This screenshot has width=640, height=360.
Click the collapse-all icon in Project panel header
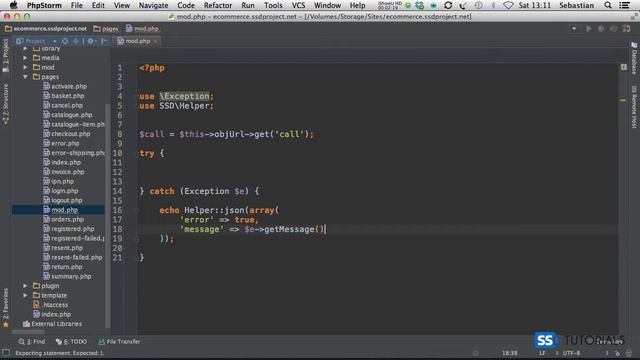76,41
